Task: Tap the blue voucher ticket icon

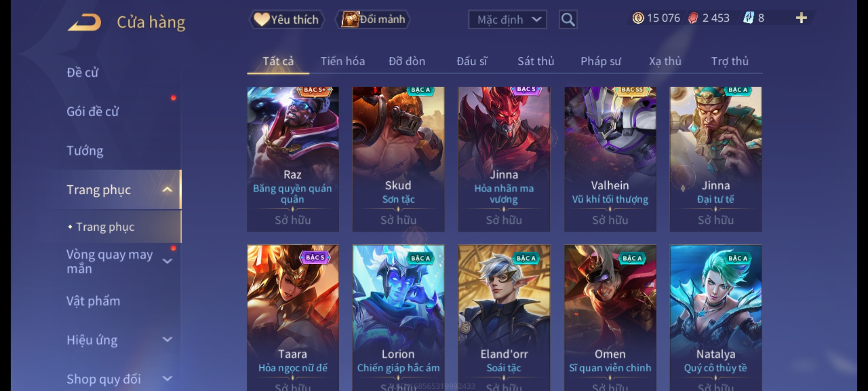Action: pyautogui.click(x=748, y=18)
